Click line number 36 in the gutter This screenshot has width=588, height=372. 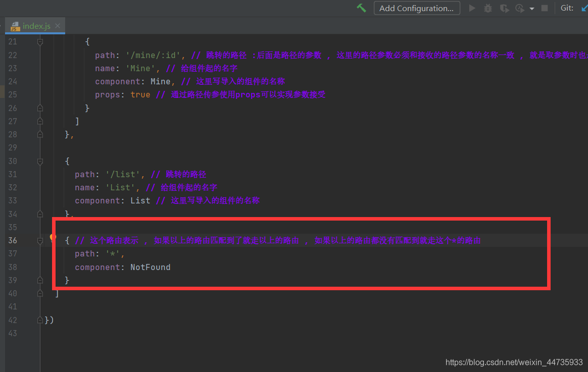(13, 240)
